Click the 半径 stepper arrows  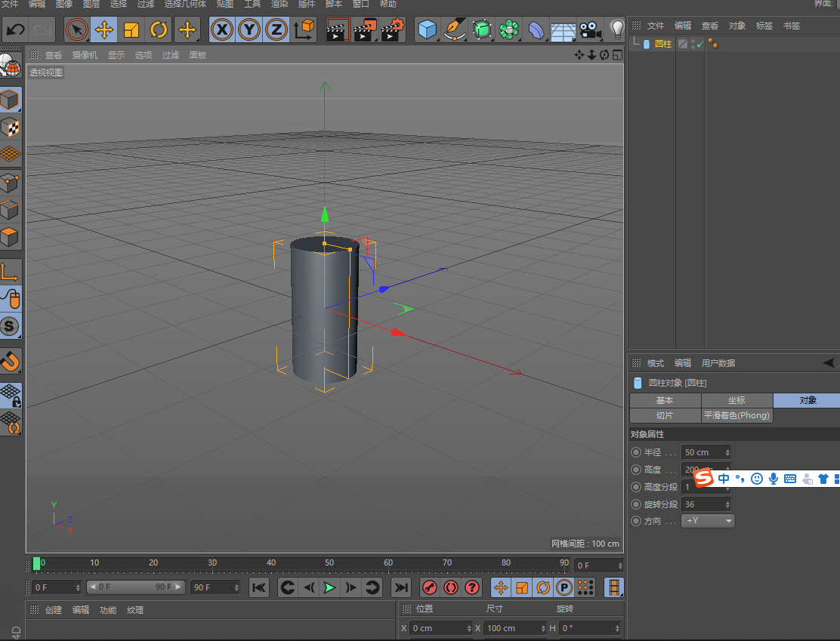727,452
